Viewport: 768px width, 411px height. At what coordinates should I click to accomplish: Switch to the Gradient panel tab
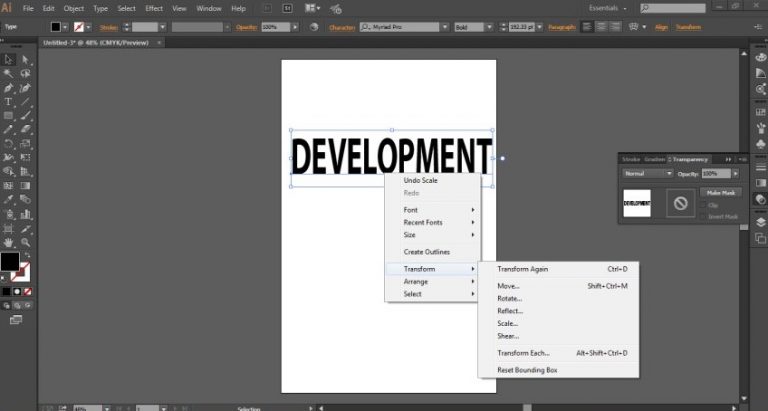click(x=654, y=160)
